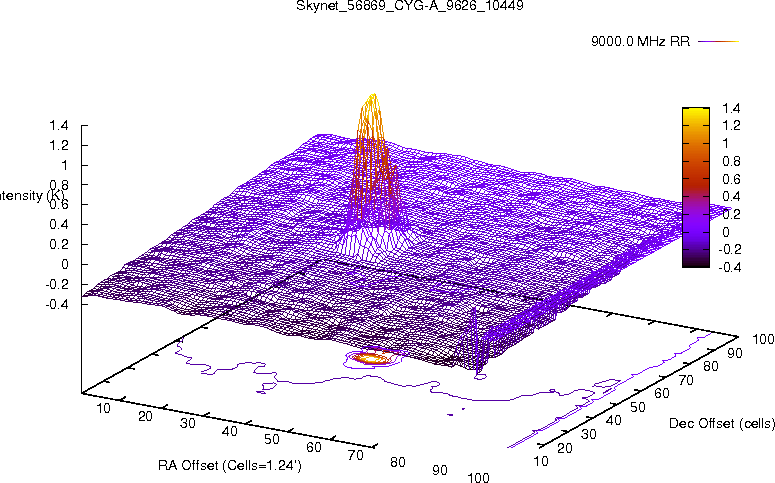Click intensity axis tick 0.4
This screenshot has width=775, height=483.
58,224
